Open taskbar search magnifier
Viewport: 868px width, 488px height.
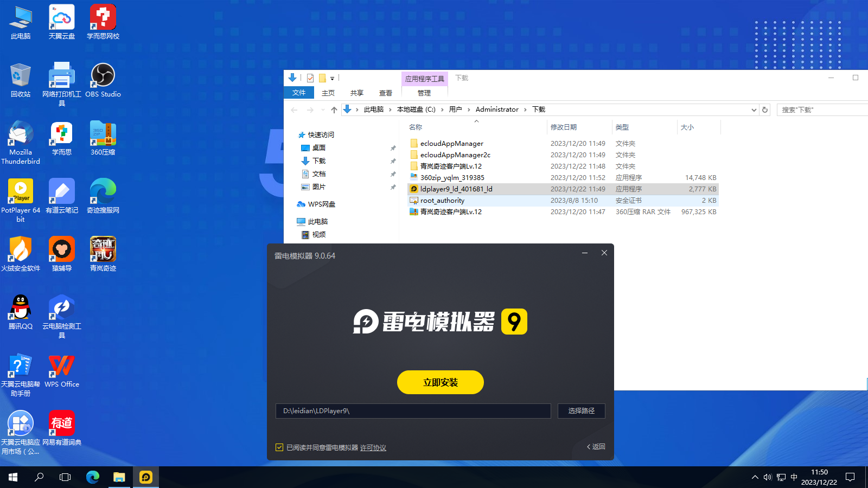coord(39,477)
